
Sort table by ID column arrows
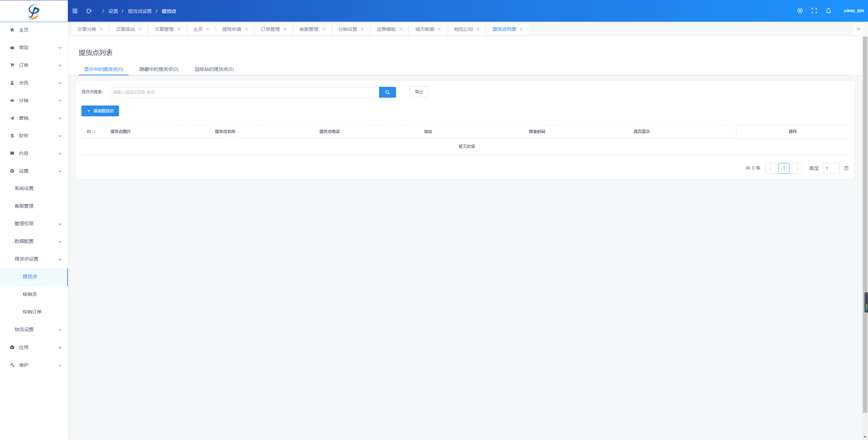95,132
